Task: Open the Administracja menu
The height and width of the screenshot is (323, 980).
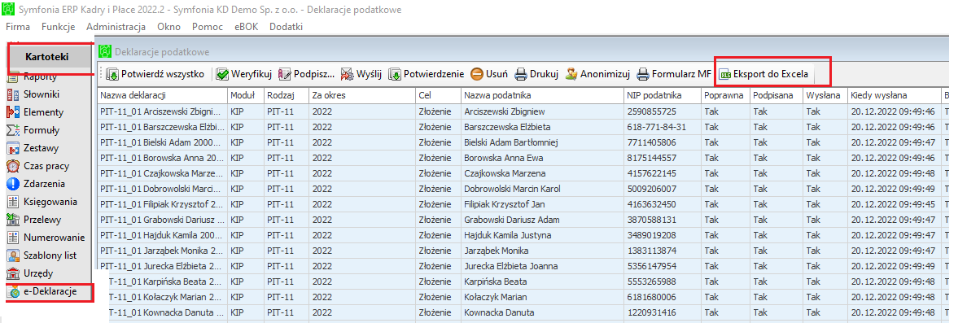Action: coord(116,27)
